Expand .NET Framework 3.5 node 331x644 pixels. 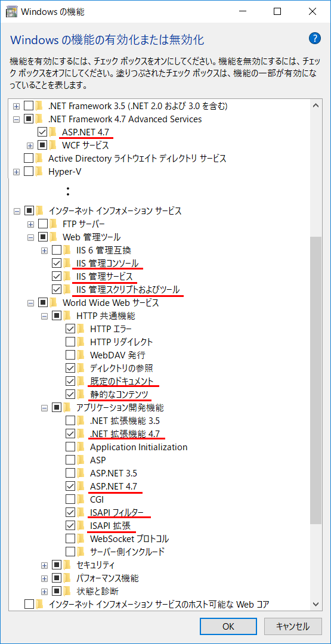tap(17, 106)
